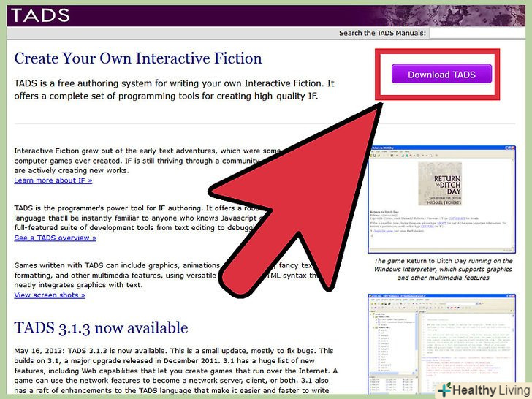Open the TADS logo homepage

40,15
